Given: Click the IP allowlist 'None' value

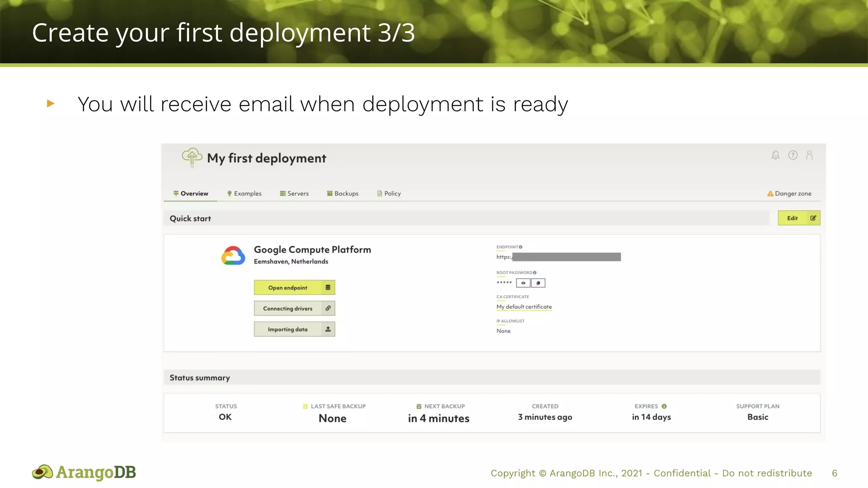Looking at the screenshot, I should [504, 331].
